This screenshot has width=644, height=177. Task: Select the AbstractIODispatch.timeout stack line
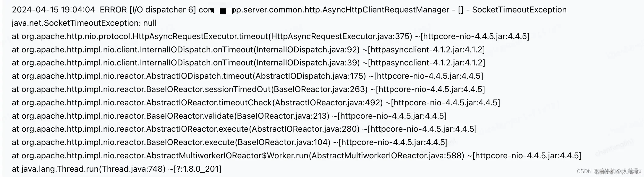[x=247, y=76]
